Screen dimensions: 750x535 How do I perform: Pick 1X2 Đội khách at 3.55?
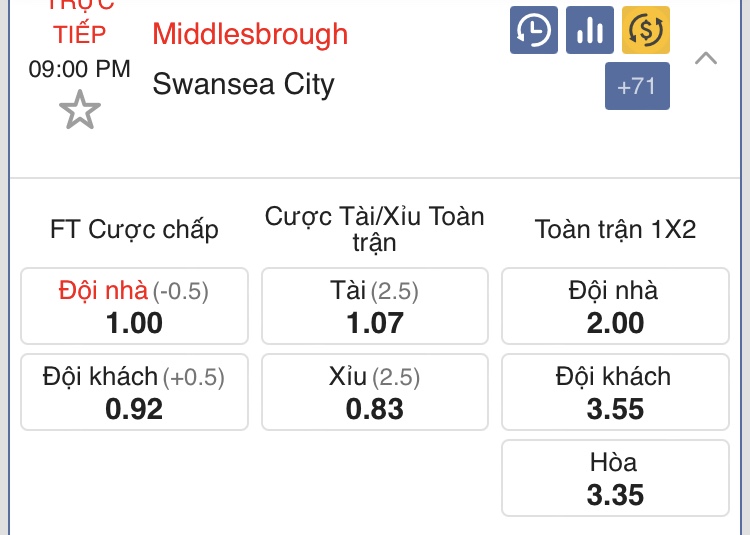pyautogui.click(x=616, y=392)
